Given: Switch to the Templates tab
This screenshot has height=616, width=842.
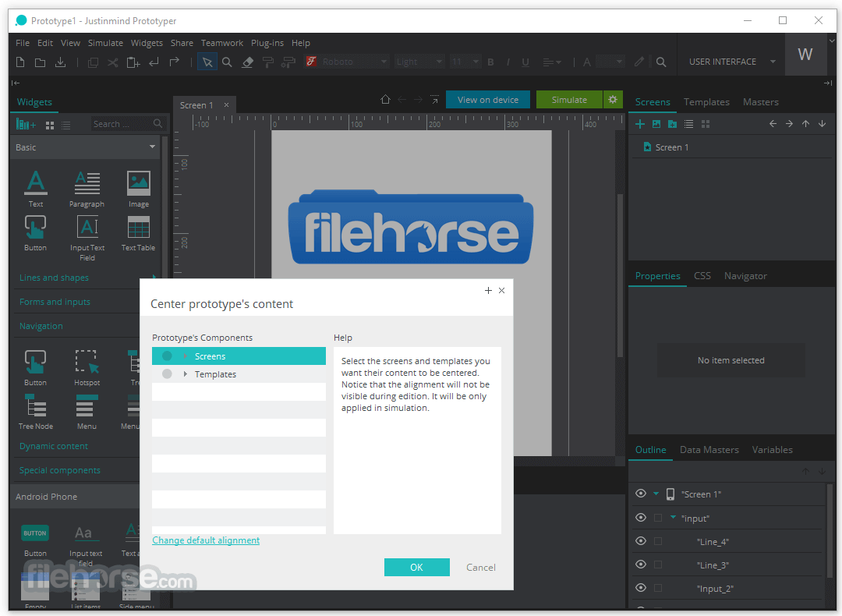Looking at the screenshot, I should pos(706,102).
